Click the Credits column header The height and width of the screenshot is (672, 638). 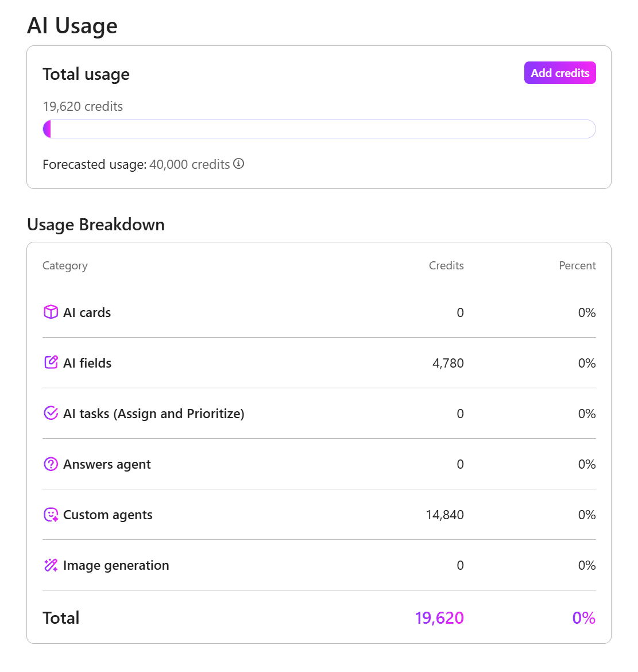click(446, 265)
